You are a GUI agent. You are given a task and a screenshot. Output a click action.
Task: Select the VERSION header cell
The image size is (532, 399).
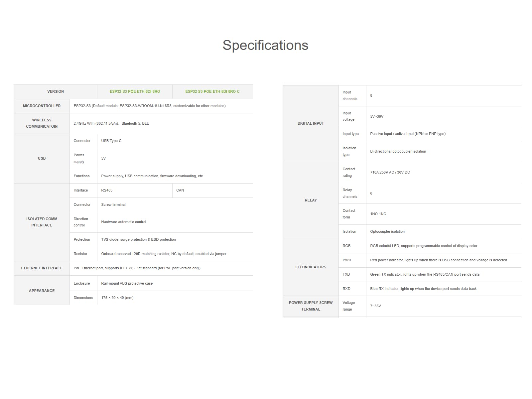[x=56, y=91]
